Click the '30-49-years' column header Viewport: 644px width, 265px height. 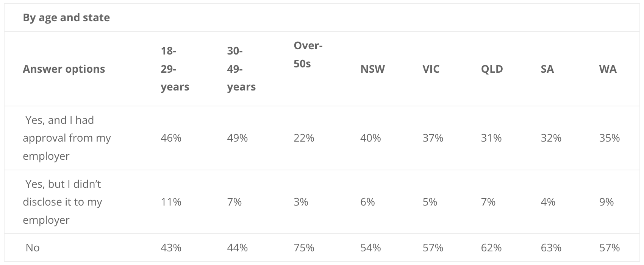(241, 69)
